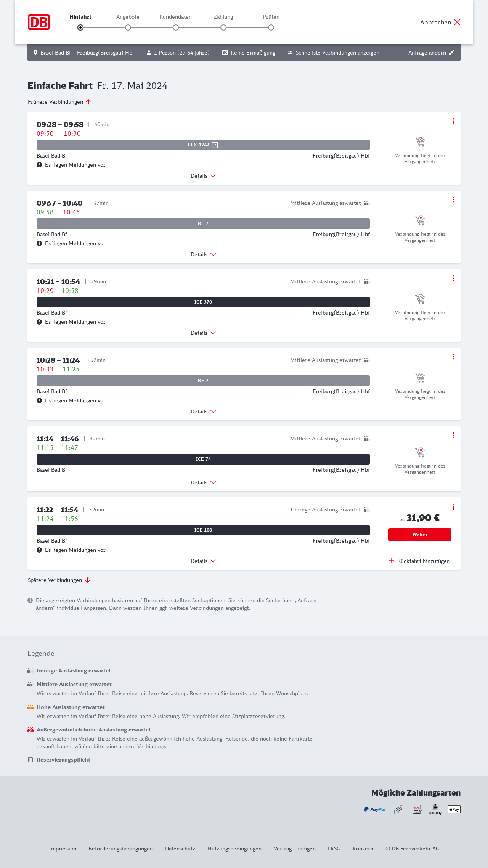This screenshot has width=488, height=868.
Task: Click the pencil icon beside Anfrage ändern
Action: (x=452, y=53)
